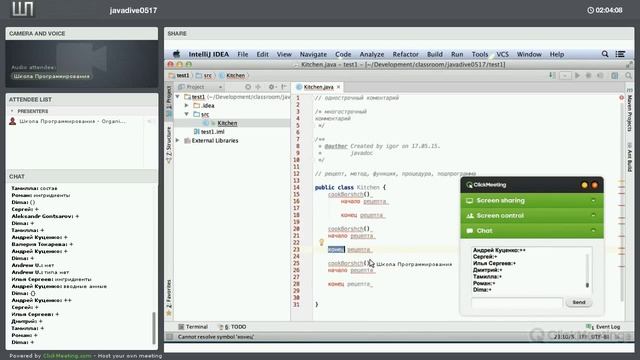
Task: Click the Scroll from Source icon
Action: click(248, 87)
